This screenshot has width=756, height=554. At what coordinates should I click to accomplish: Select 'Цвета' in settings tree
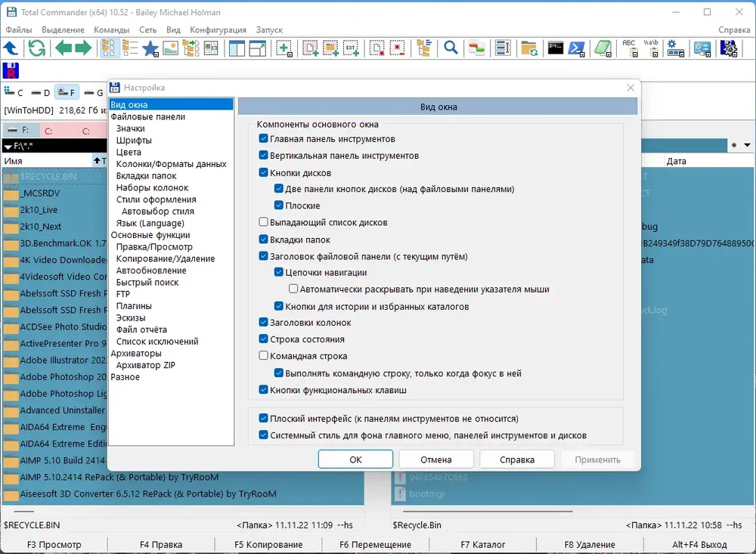pos(129,152)
